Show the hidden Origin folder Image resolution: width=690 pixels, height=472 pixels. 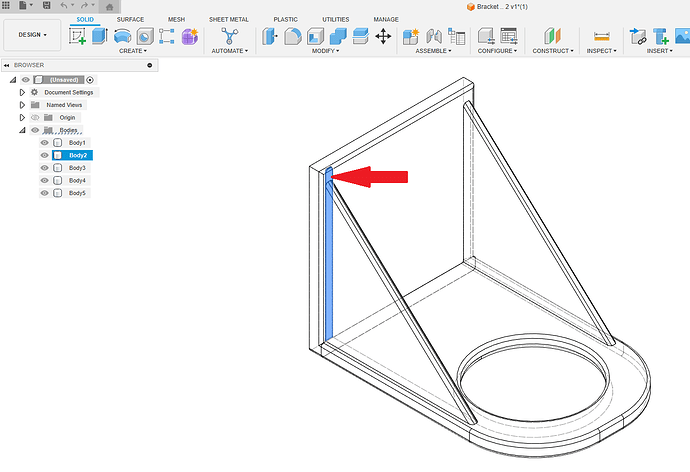[x=35, y=117]
